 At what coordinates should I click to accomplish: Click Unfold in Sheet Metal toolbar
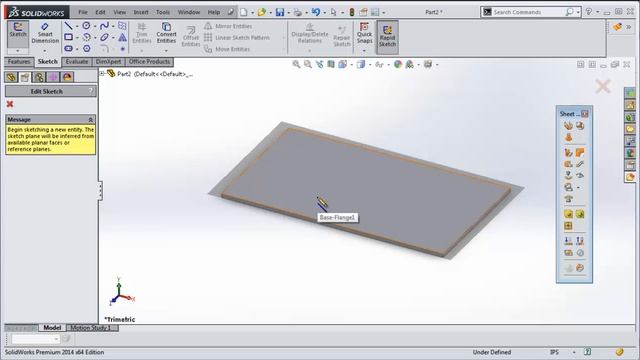(568, 241)
